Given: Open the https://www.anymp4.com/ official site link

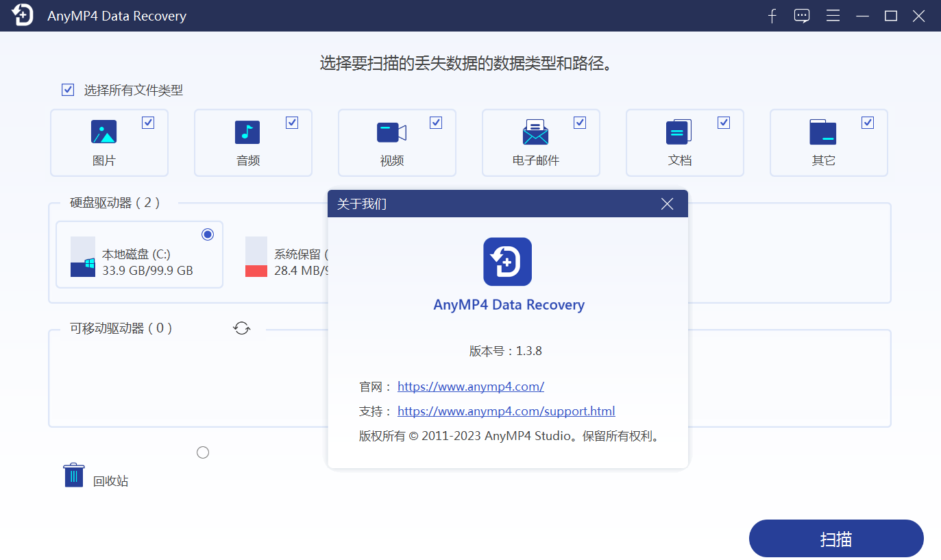Looking at the screenshot, I should tap(471, 387).
